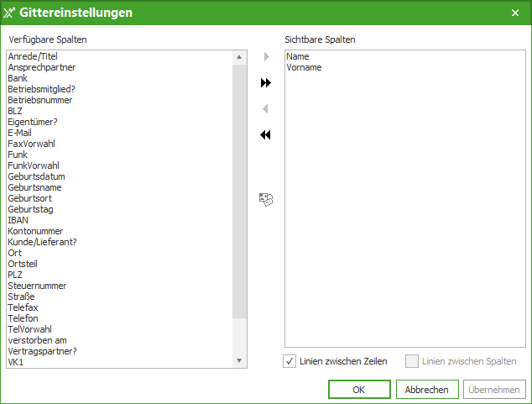This screenshot has height=404, width=532.
Task: Toggle the Linien zwischen Spalten checkbox
Action: [x=412, y=361]
